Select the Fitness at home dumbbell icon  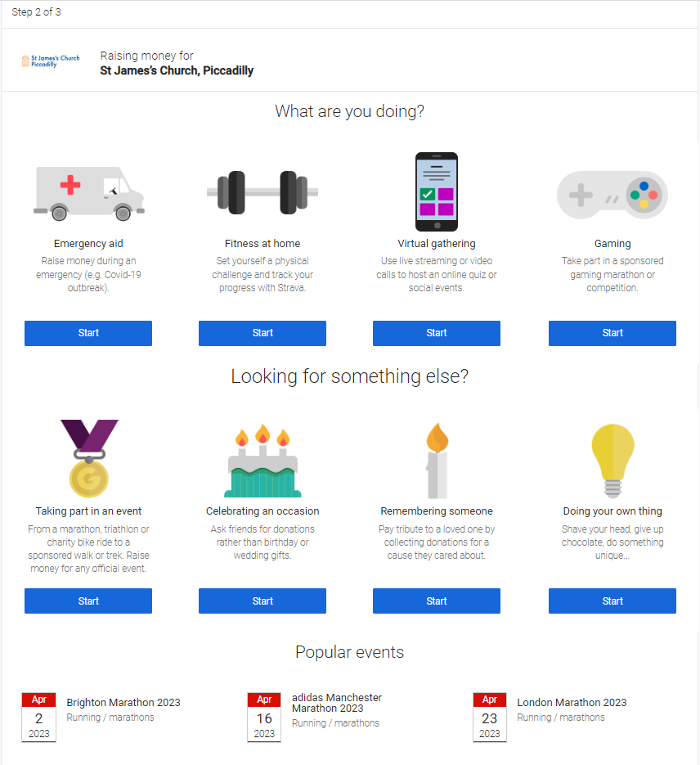pyautogui.click(x=262, y=193)
